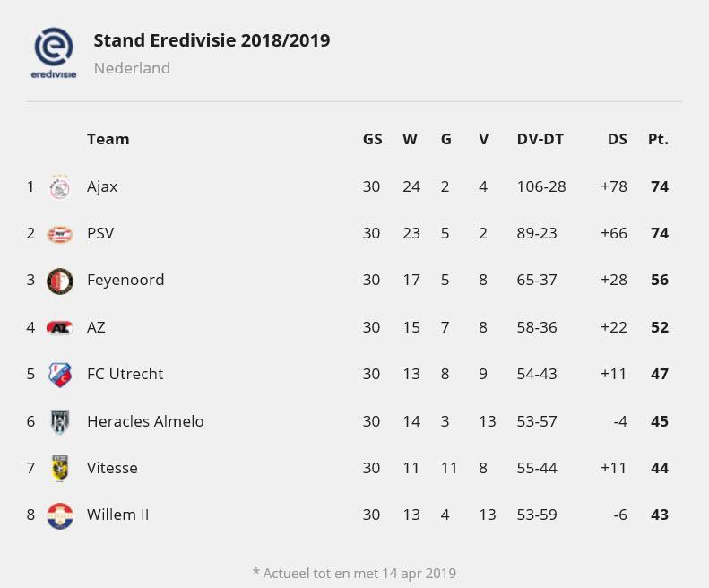The height and width of the screenshot is (588, 709).
Task: Click the Heracles Almelo crest
Action: tap(60, 421)
